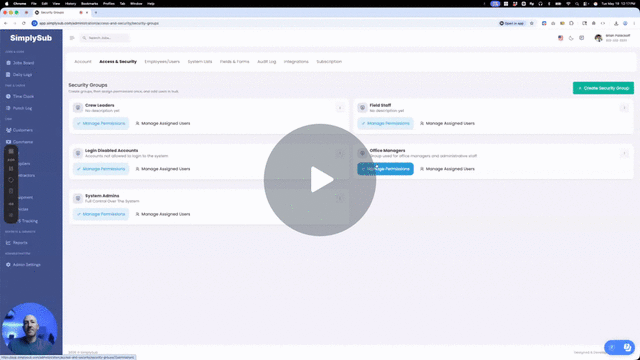This screenshot has width=640, height=360.
Task: Click the Login Disabled Accounts shield icon
Action: 78,153
